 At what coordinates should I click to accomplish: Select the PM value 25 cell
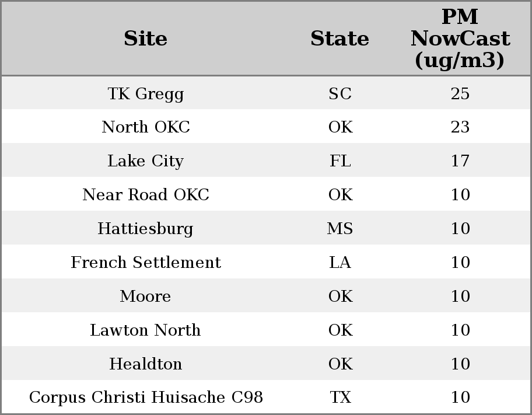460,93
